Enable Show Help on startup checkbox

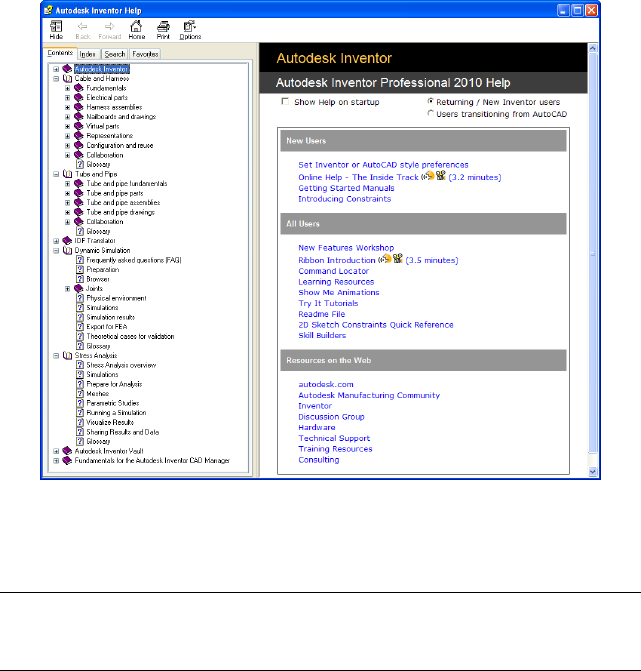coord(285,101)
